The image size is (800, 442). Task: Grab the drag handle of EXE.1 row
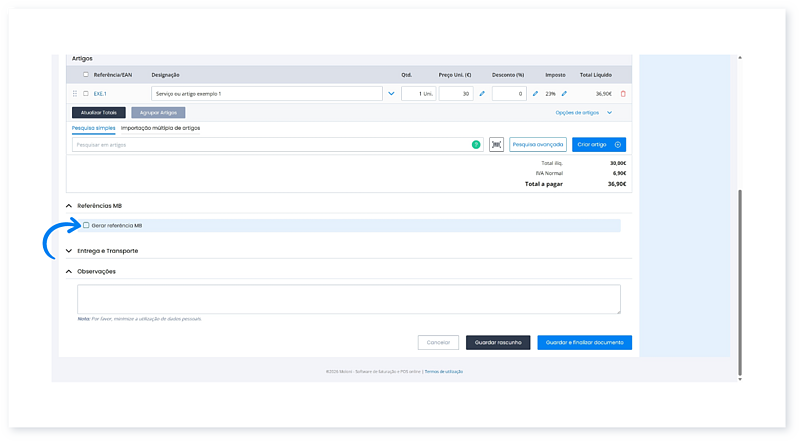(75, 94)
